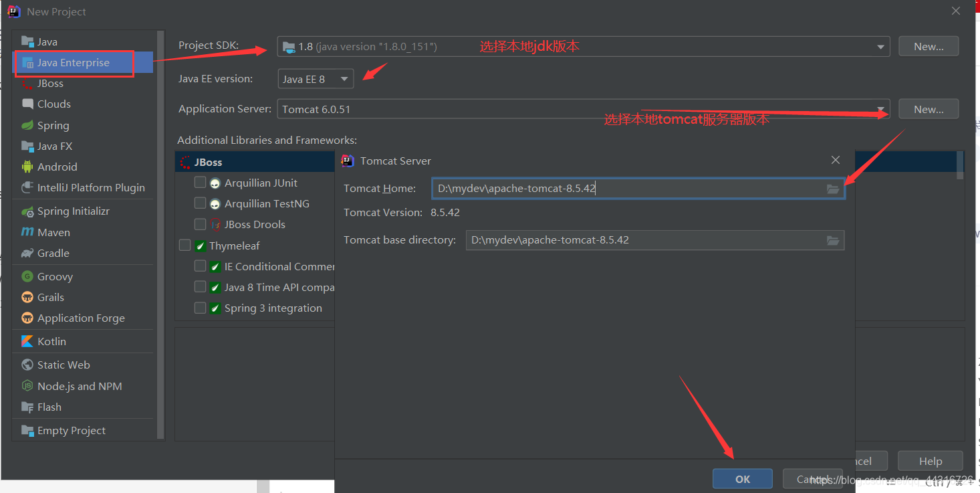Check the Java 8 Time API checkbox
The width and height of the screenshot is (980, 493).
200,286
